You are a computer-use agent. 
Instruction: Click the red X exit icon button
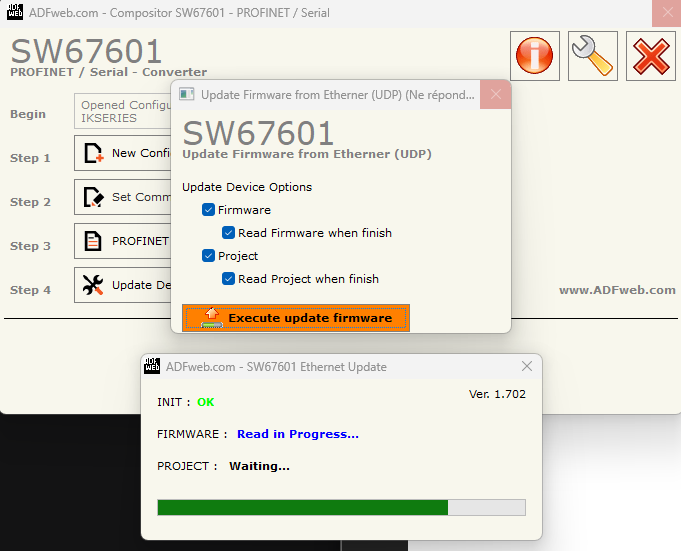click(x=651, y=56)
